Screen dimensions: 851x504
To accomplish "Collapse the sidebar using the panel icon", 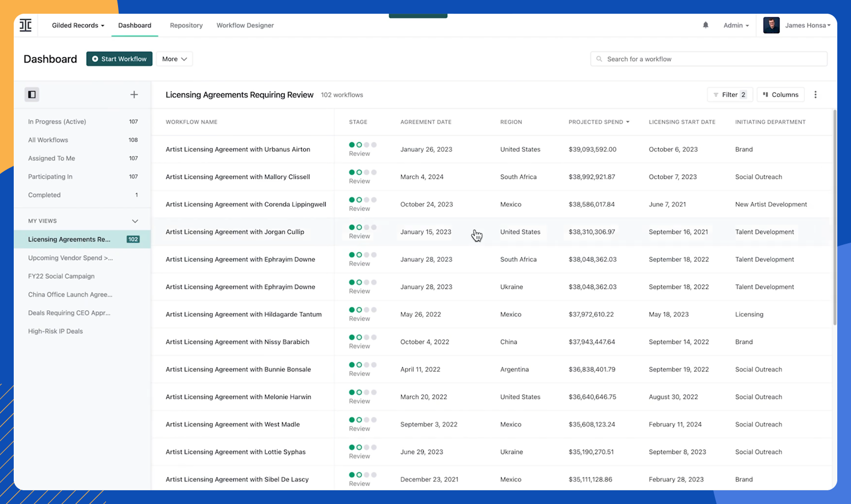I will click(x=31, y=94).
